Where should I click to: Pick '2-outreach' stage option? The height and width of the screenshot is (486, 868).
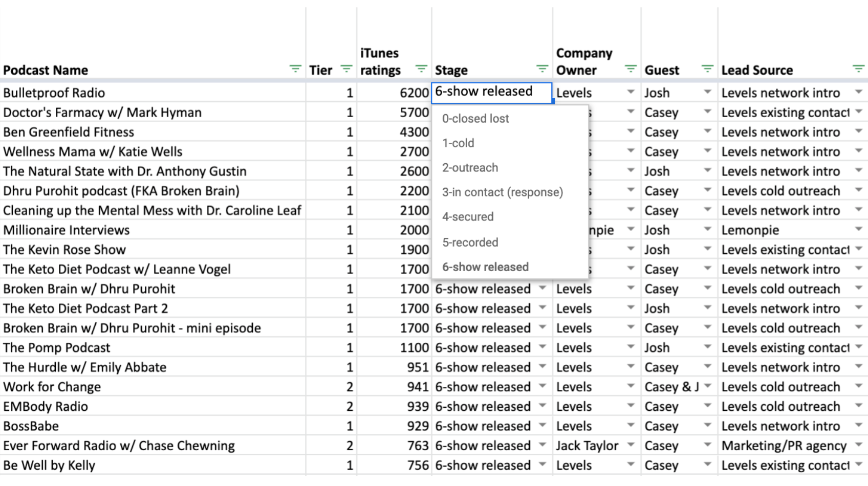click(470, 168)
